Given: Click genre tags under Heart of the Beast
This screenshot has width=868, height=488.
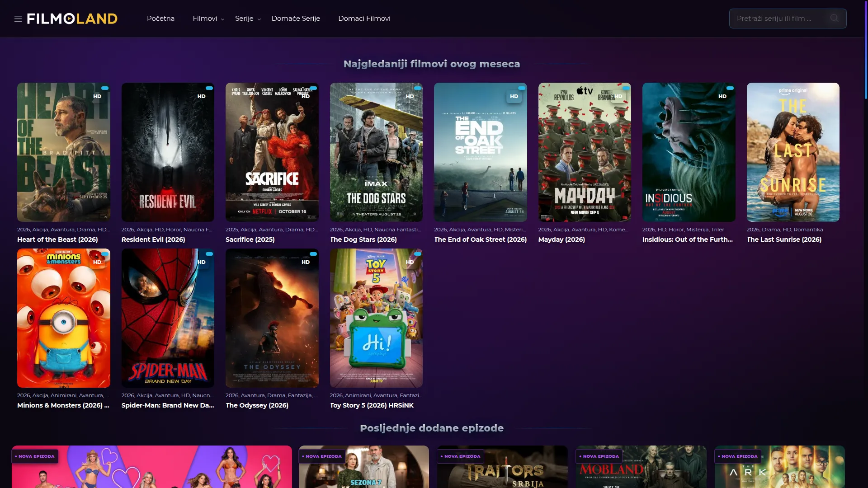Looking at the screenshot, I should 63,230.
